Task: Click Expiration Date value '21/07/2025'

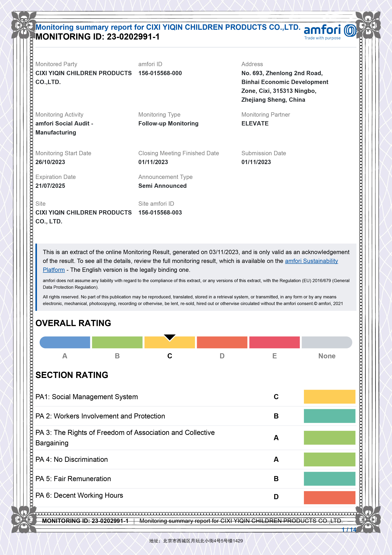Action: click(50, 186)
